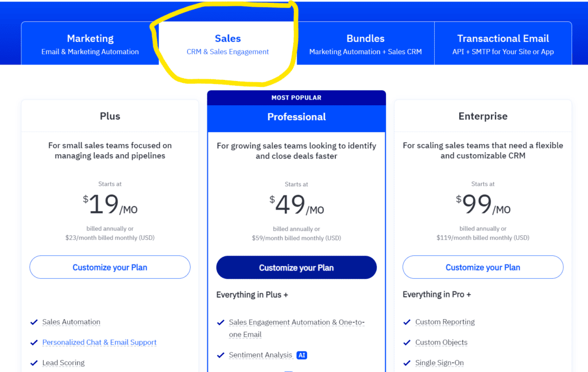
Task: Click checkmark beside Sales Engagement Automation
Action: coord(221,323)
